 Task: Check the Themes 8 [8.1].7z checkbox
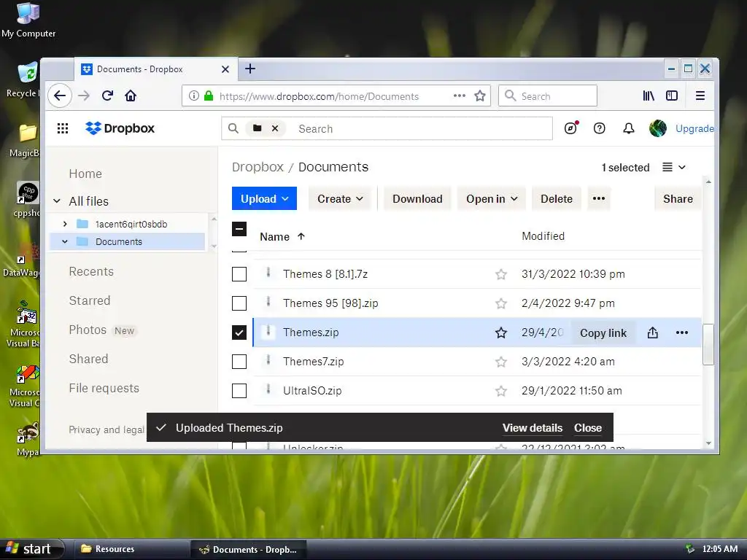pos(239,274)
